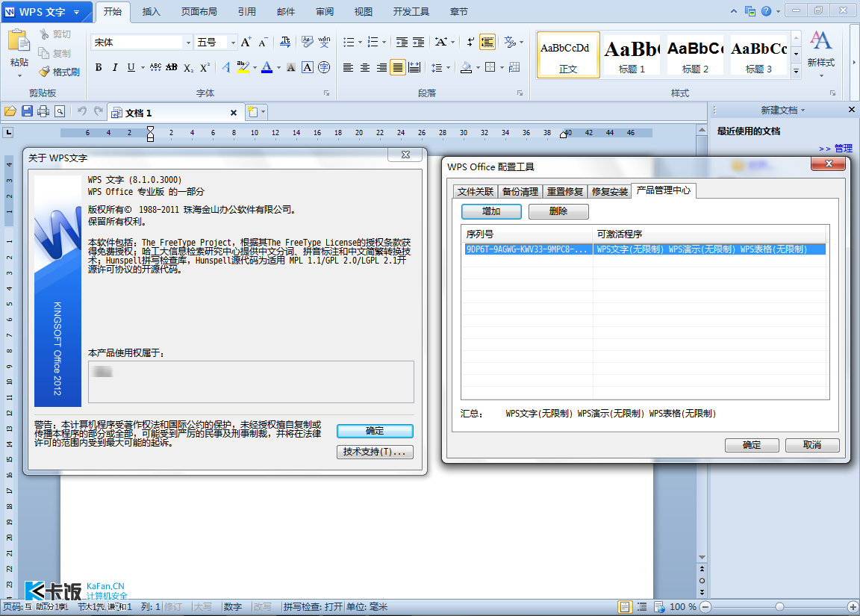
Task: Toggle Bold formatting
Action: click(99, 67)
